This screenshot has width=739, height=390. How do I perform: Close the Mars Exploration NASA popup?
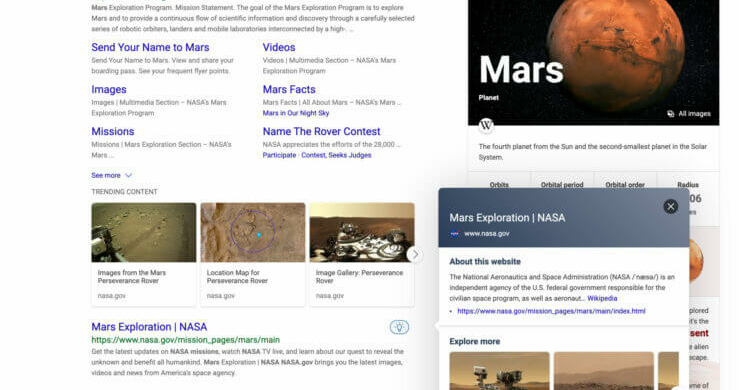tap(670, 207)
